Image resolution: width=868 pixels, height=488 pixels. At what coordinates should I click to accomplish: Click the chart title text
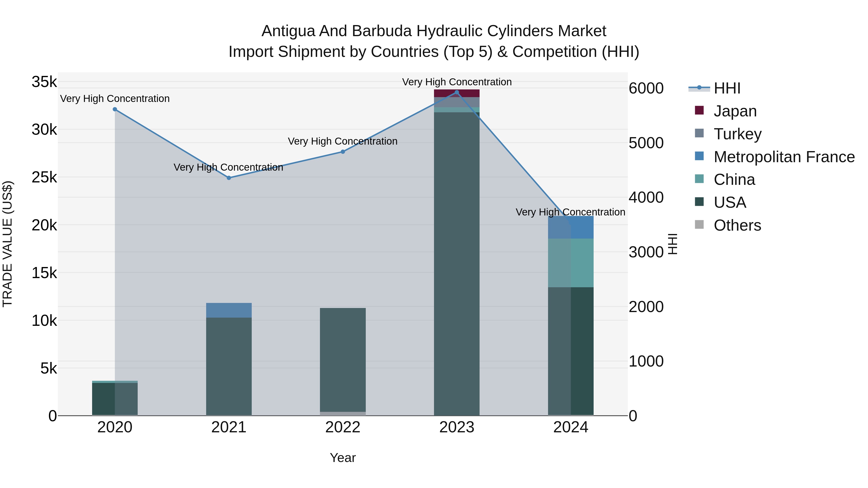click(x=434, y=41)
